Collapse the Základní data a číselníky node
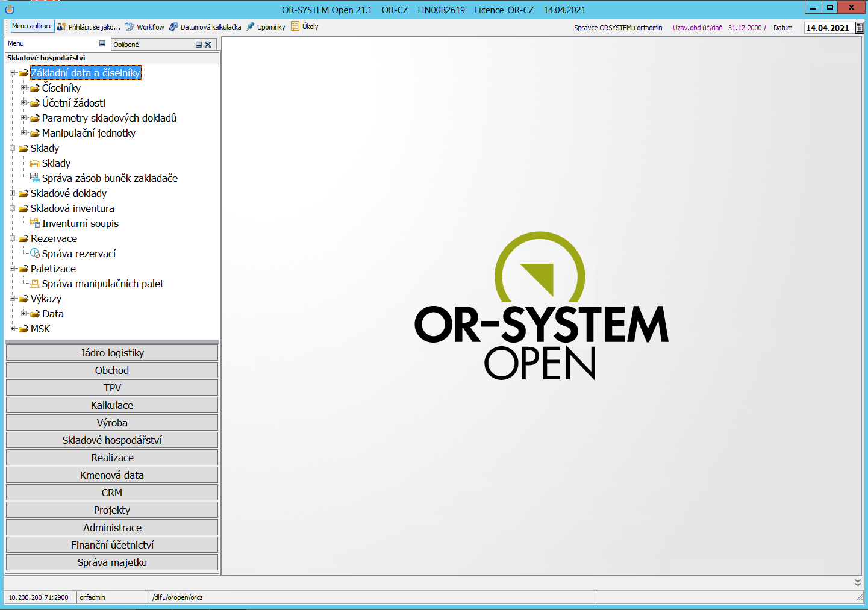 click(x=12, y=73)
